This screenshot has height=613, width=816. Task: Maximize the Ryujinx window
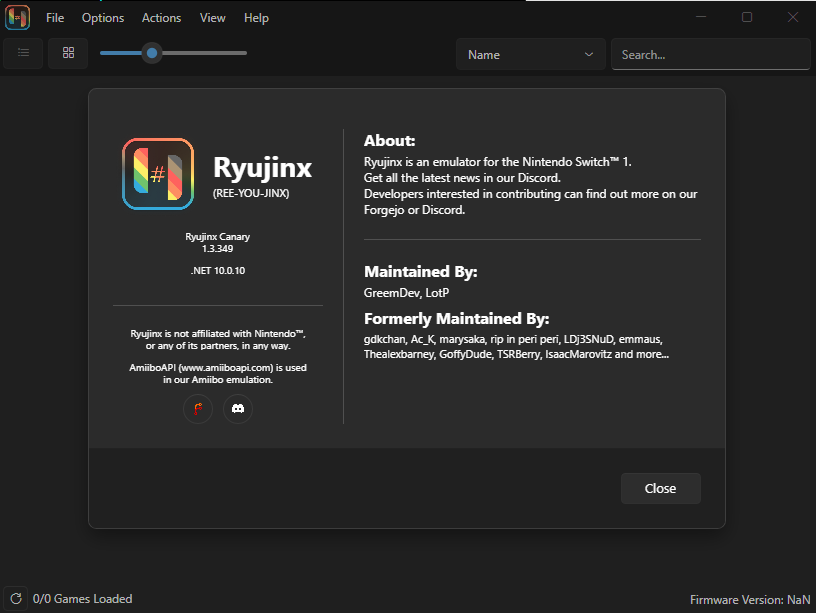(747, 17)
